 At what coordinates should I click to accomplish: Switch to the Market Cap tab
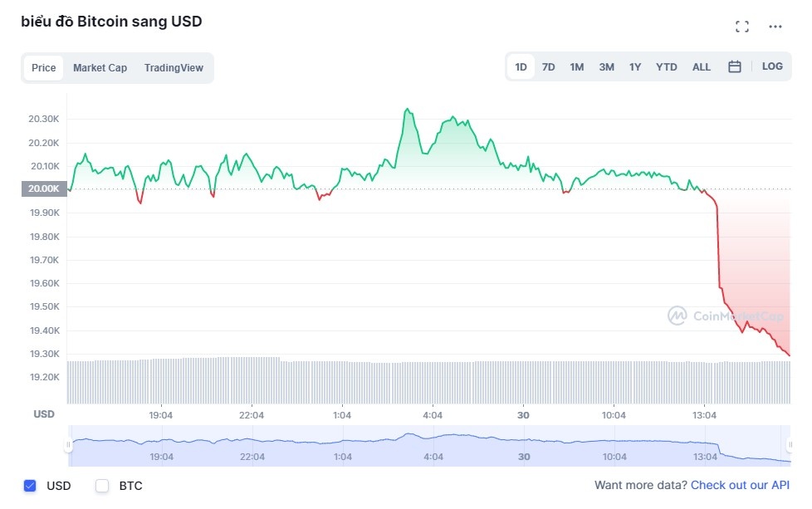(100, 67)
